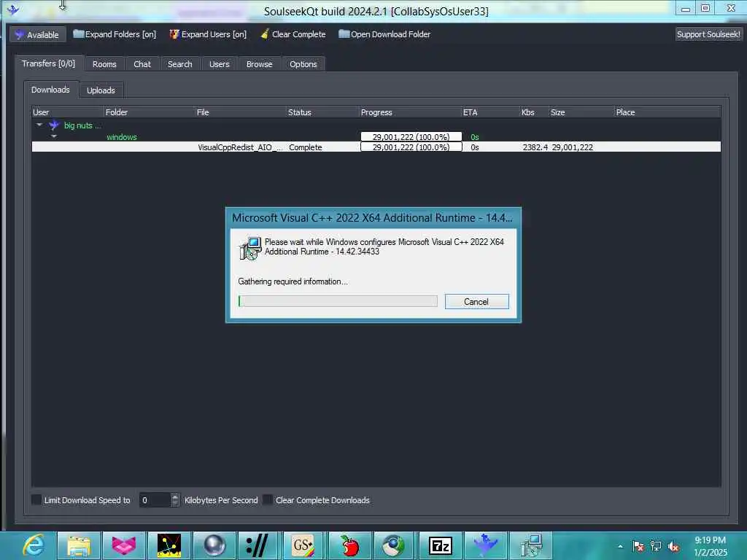
Task: Open the Search tab
Action: [179, 64]
